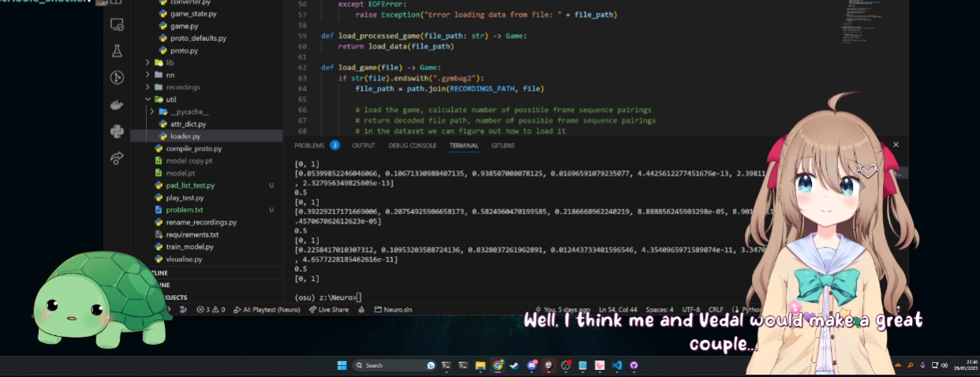Open File Explorer from the taskbar
Viewport: 980px width, 377px height.
point(481,365)
